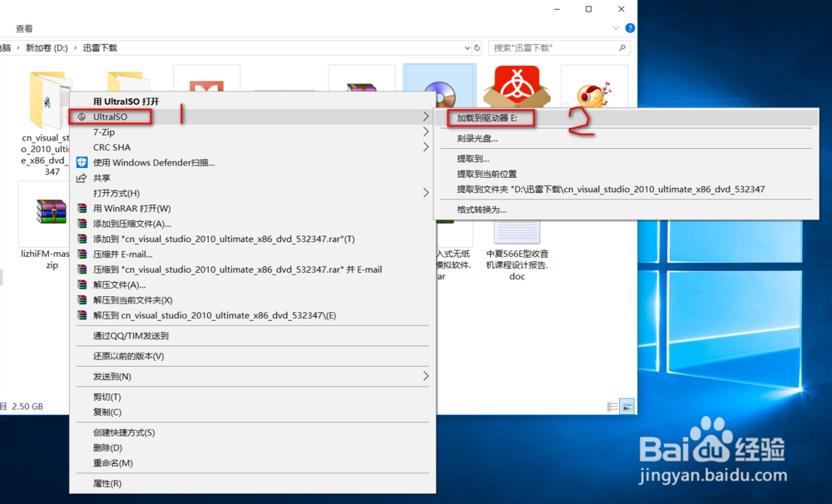Screen dimensions: 832x504
Task: Expand the CRC SHA submenu arrow
Action: click(425, 147)
